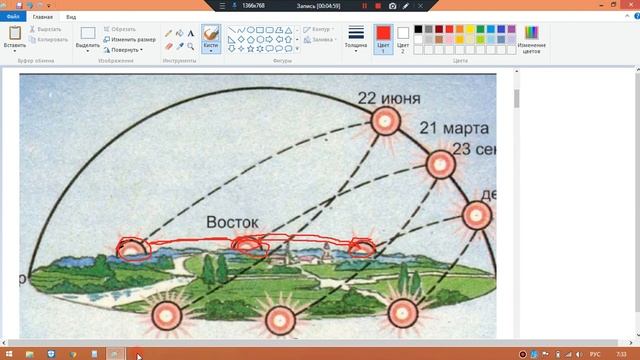The image size is (640, 360).
Task: Choose the five-point star shape
Action: click(250, 49)
